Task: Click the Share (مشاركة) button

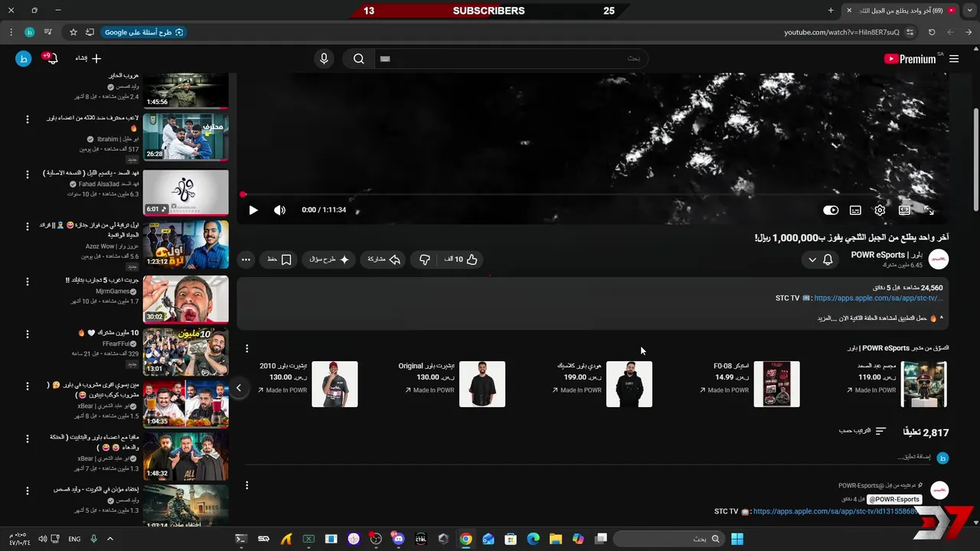Action: [384, 259]
